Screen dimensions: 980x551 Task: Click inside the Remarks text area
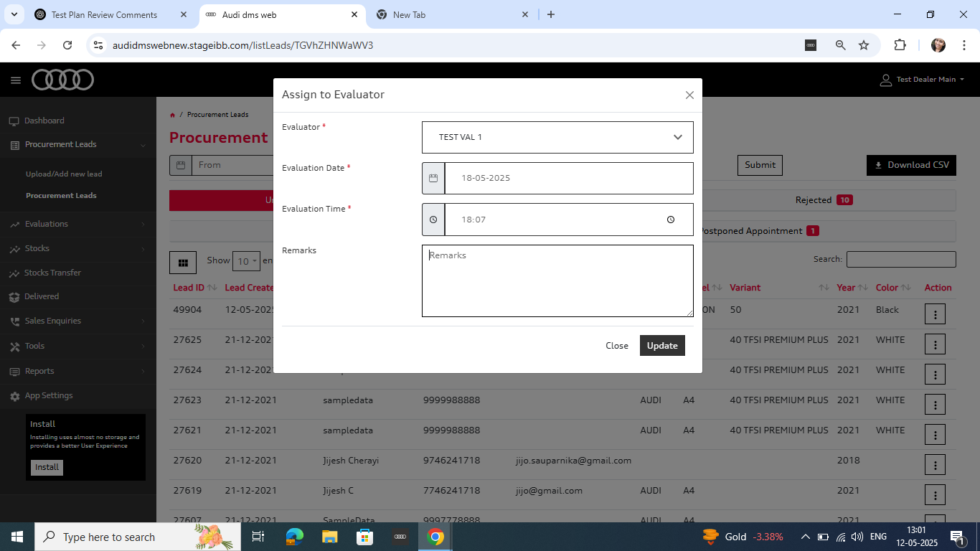[x=557, y=281]
